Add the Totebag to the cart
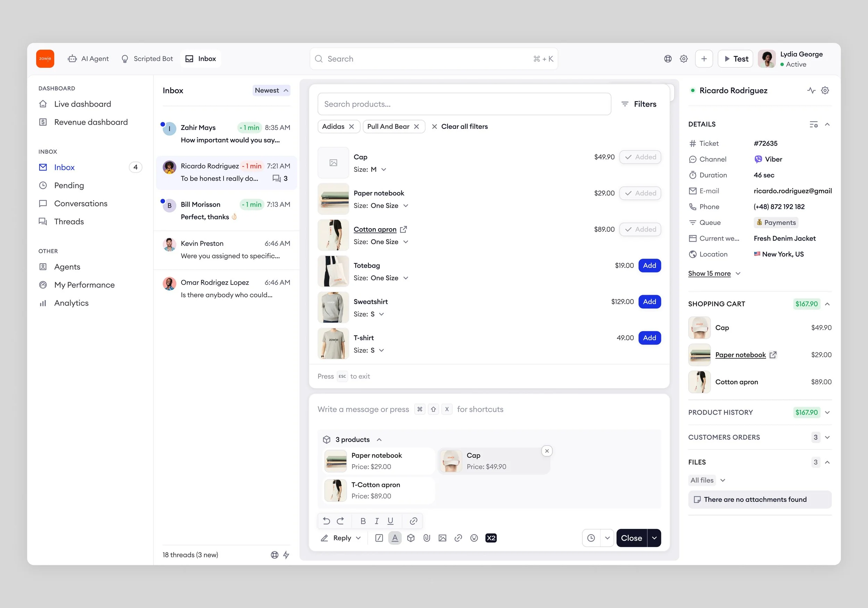The width and height of the screenshot is (868, 608). (649, 265)
